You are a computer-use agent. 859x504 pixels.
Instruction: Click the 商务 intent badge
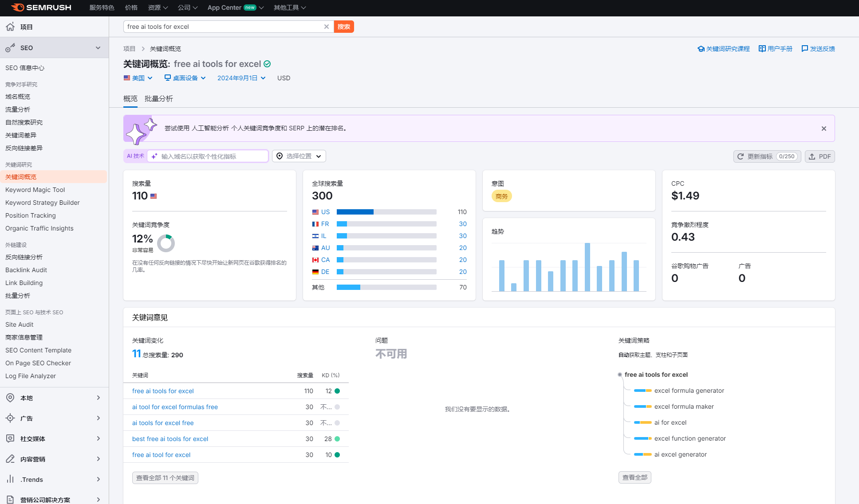pyautogui.click(x=502, y=196)
